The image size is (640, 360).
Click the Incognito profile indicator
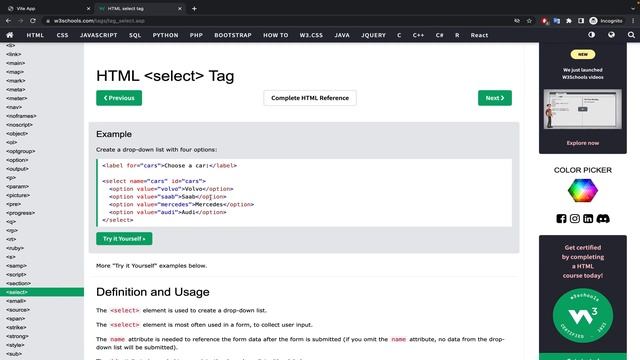coord(606,21)
